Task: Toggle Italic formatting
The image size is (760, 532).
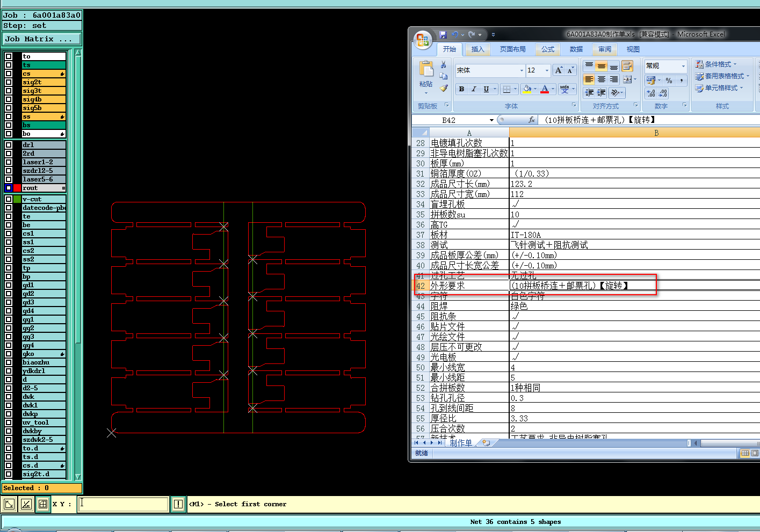Action: tap(474, 89)
